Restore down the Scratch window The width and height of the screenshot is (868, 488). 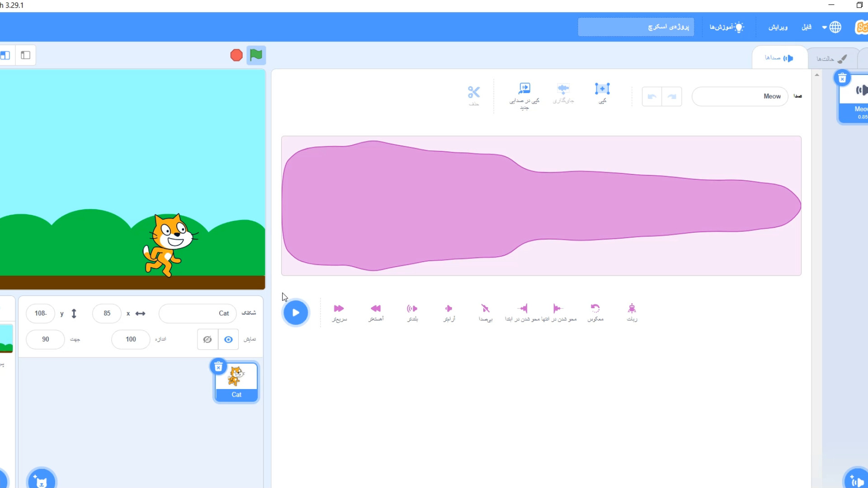point(859,5)
